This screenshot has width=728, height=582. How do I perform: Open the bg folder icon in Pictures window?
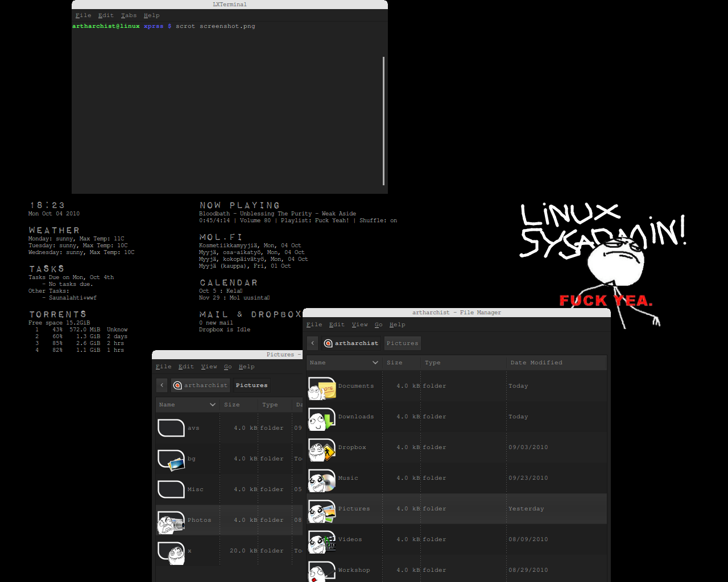(x=171, y=460)
